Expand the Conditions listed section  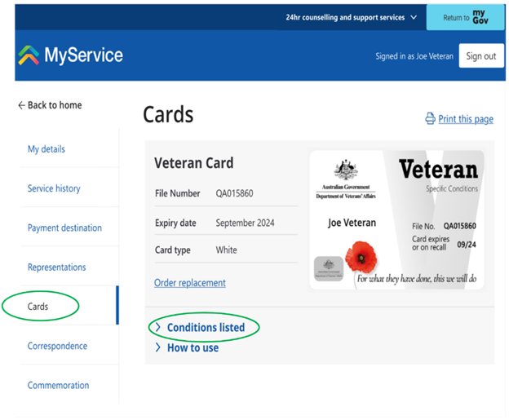point(205,328)
